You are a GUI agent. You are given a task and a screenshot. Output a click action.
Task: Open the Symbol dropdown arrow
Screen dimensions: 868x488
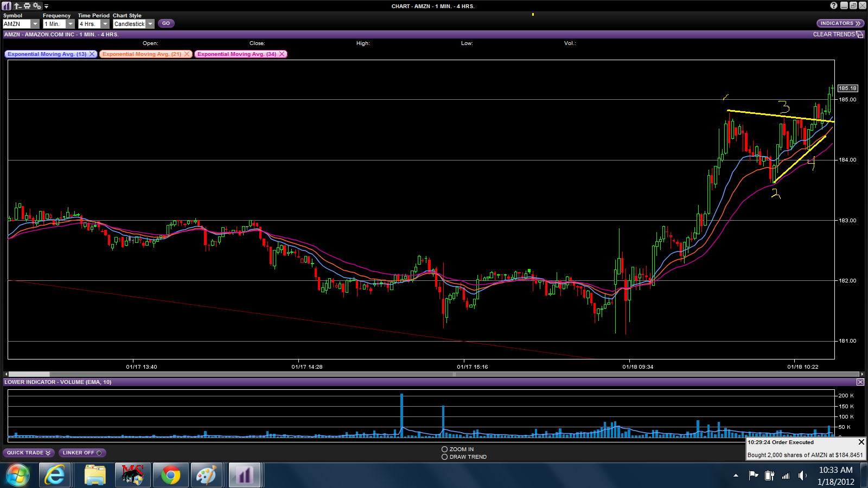pos(35,24)
